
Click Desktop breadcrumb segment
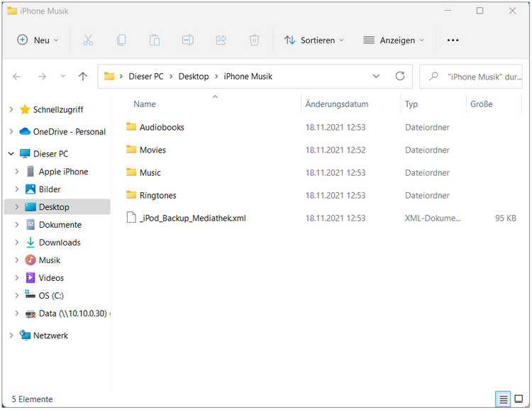point(194,77)
